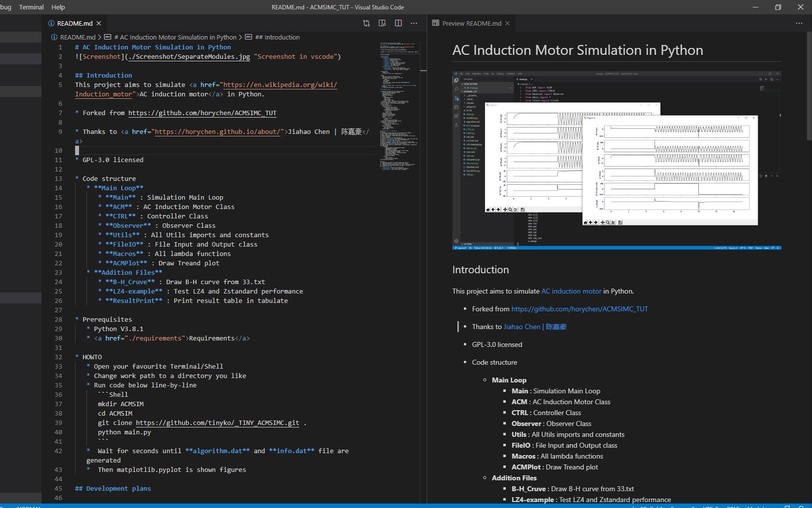
Task: Click '**algorithm.dat**' on editor line 42
Action: click(217, 451)
